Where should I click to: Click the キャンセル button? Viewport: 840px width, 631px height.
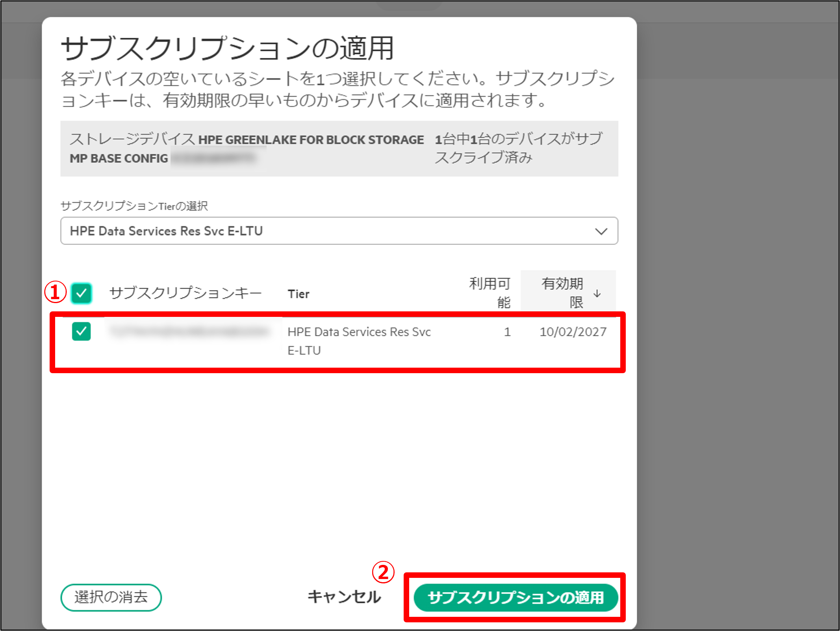344,597
